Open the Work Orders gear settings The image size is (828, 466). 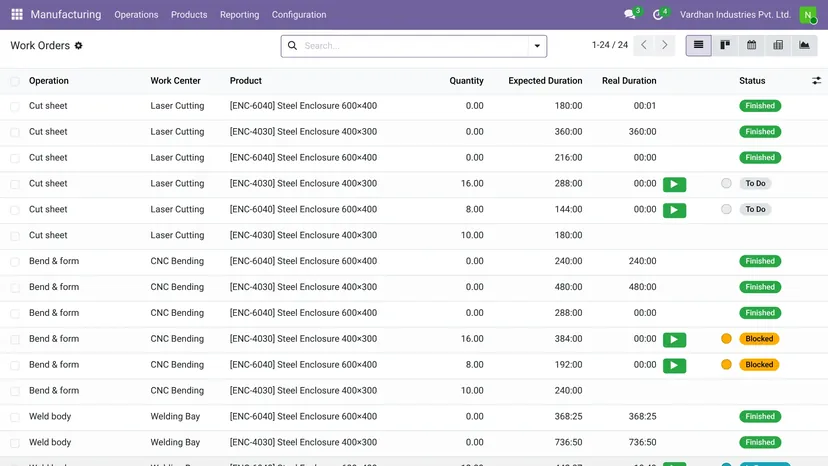coord(79,45)
